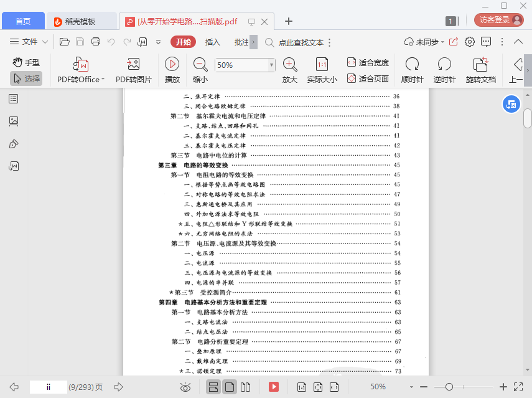Screen dimensions: 532x398
Task: Go to previous page arrow
Action: pyautogui.click(x=14, y=387)
